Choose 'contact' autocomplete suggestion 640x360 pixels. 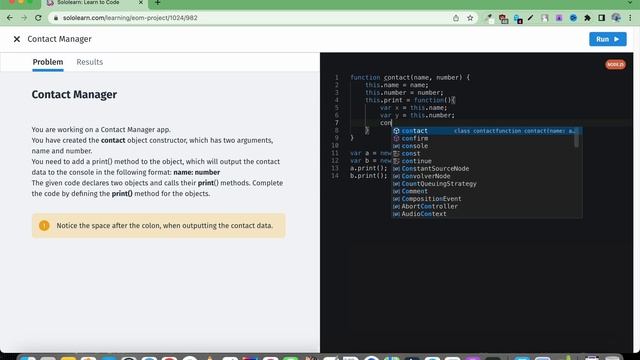[x=487, y=131]
